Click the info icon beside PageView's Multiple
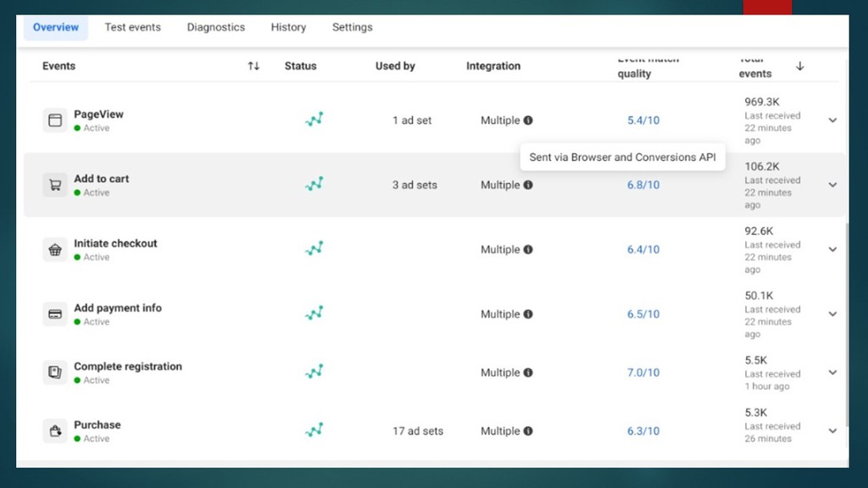 (528, 120)
